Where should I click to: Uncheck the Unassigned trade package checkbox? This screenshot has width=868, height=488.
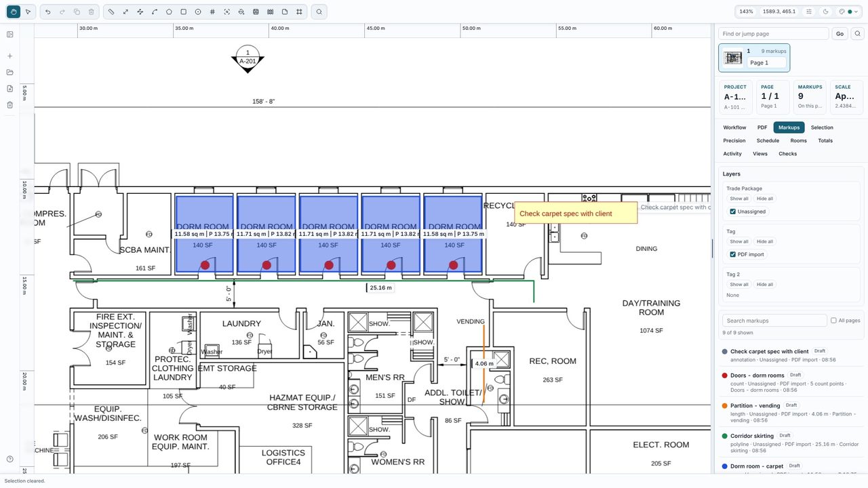click(x=733, y=211)
